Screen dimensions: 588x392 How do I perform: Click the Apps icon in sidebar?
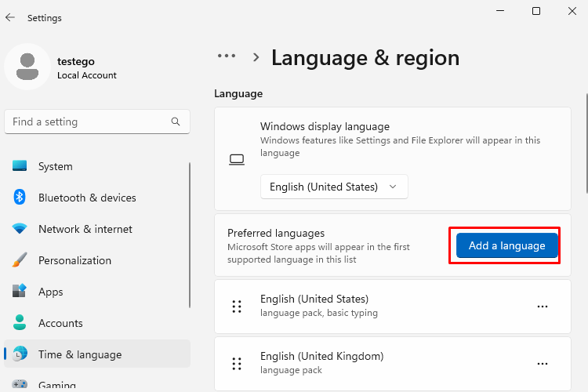coord(20,291)
